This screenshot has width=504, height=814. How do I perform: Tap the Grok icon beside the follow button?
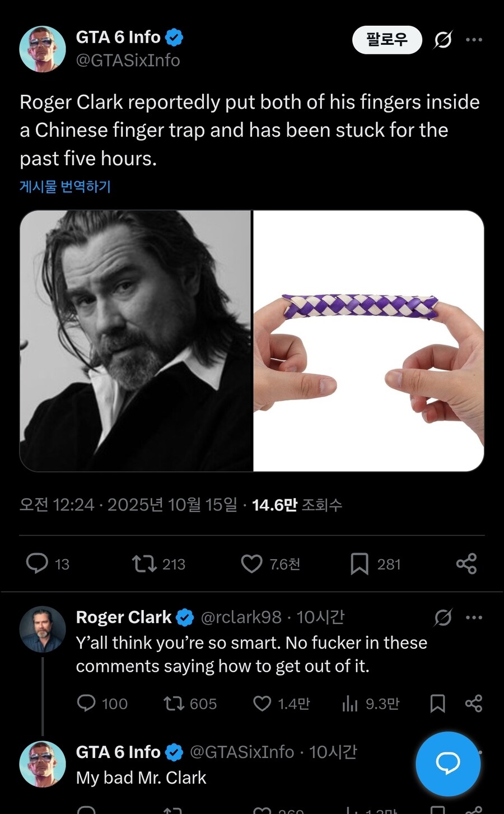443,40
